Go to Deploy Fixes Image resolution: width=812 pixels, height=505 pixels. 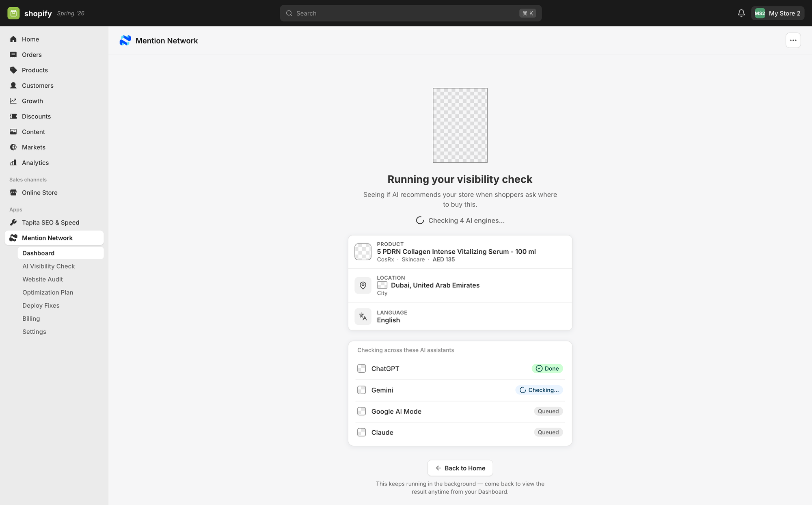click(60, 306)
